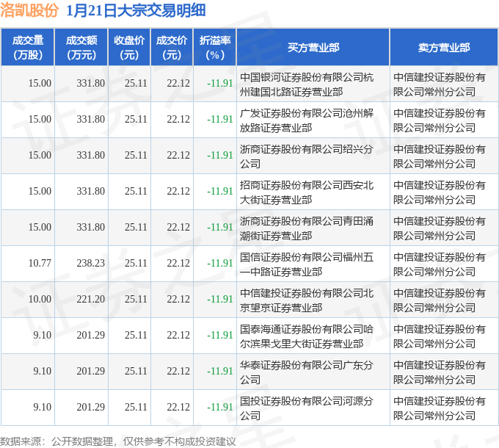Click the 买方营业部 column header
Screen dimensions: 499x448
click(x=313, y=48)
